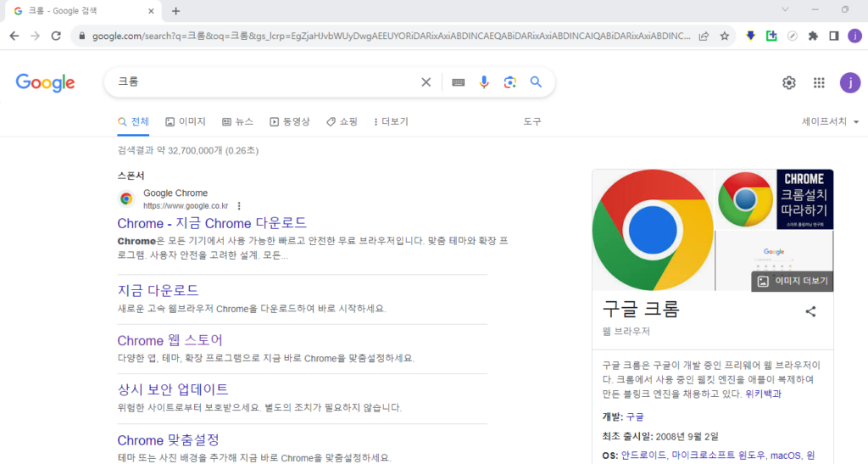
Task: Switch to the 이미지 tab
Action: pyautogui.click(x=186, y=122)
